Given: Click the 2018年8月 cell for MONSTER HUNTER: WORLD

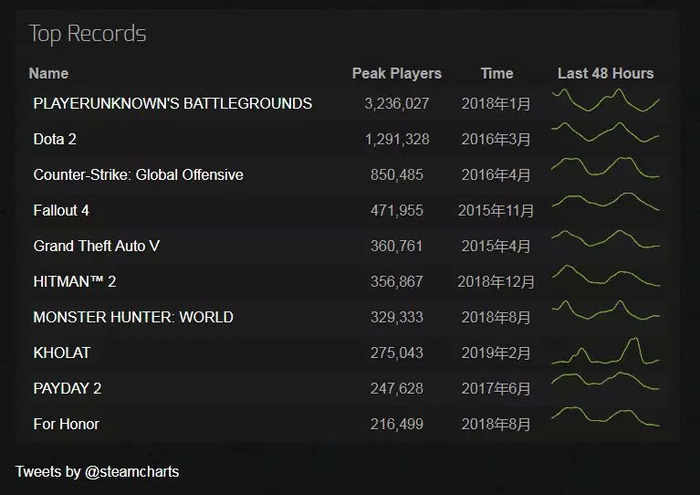Looking at the screenshot, I should (x=496, y=317).
